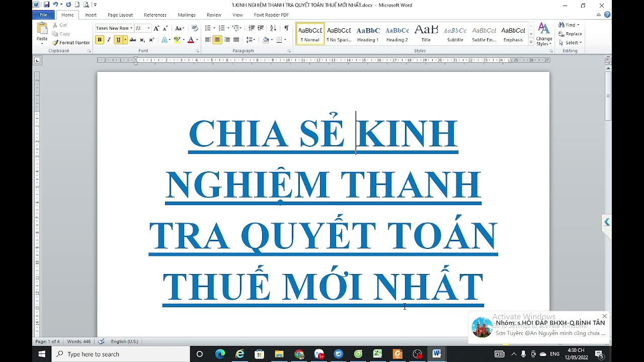The image size is (644, 362).
Task: Grow font size with the A-up icon
Action: coord(156,28)
